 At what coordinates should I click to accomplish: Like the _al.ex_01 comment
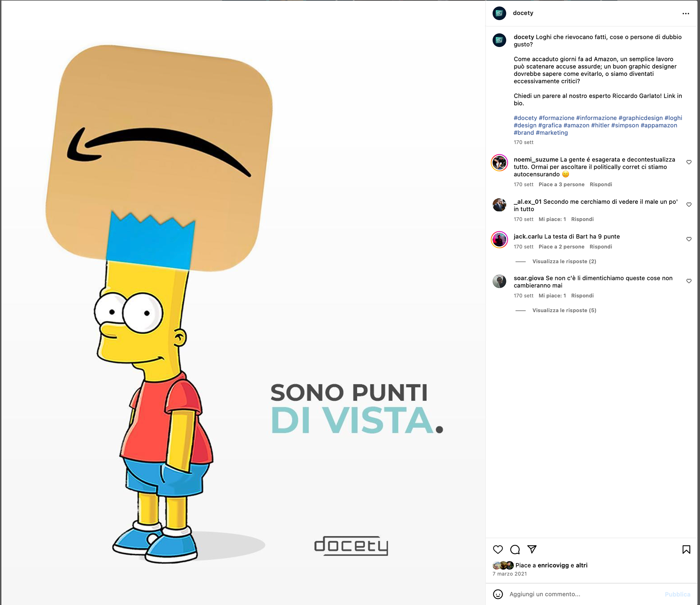(x=689, y=205)
